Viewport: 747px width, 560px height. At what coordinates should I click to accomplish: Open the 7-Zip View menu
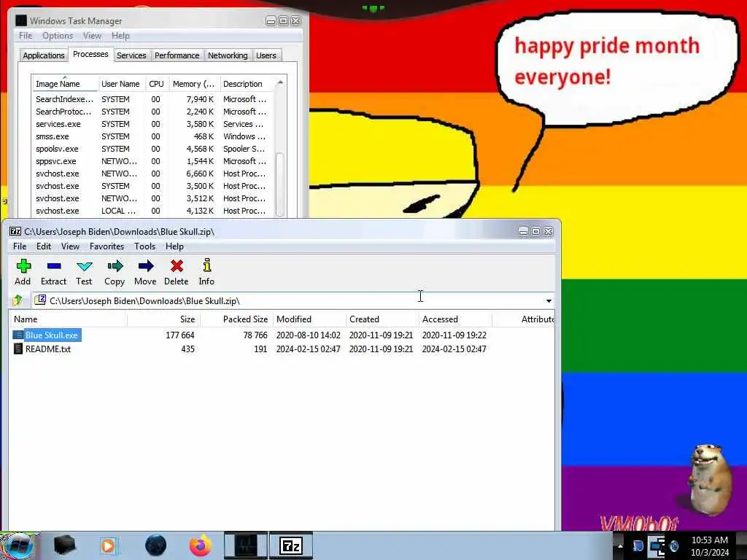pyautogui.click(x=70, y=246)
